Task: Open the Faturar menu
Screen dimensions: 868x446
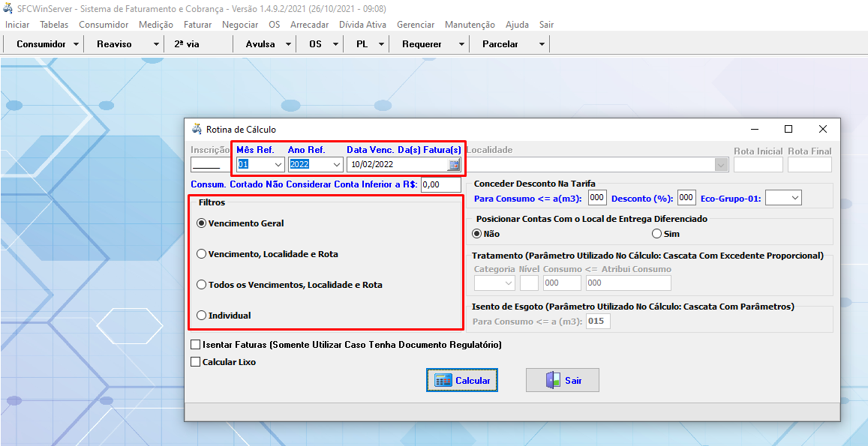Action: [x=197, y=25]
